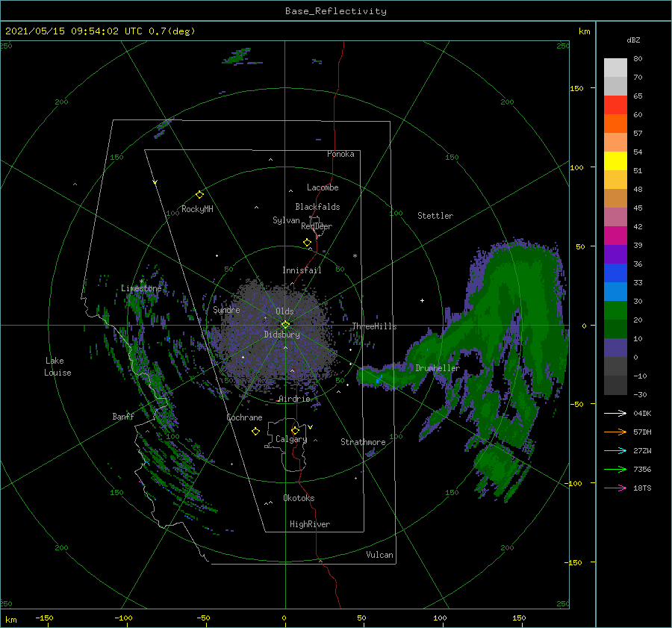The height and width of the screenshot is (628, 672).
Task: Click the dBZ legend heading
Action: coord(633,40)
